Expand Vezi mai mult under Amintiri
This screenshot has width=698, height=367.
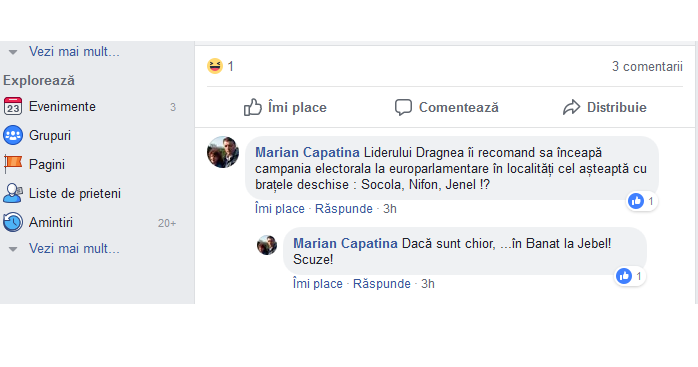(13, 249)
